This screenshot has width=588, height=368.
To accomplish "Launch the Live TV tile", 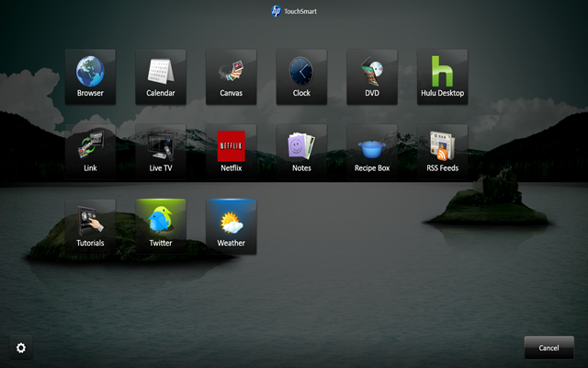I will tap(161, 152).
